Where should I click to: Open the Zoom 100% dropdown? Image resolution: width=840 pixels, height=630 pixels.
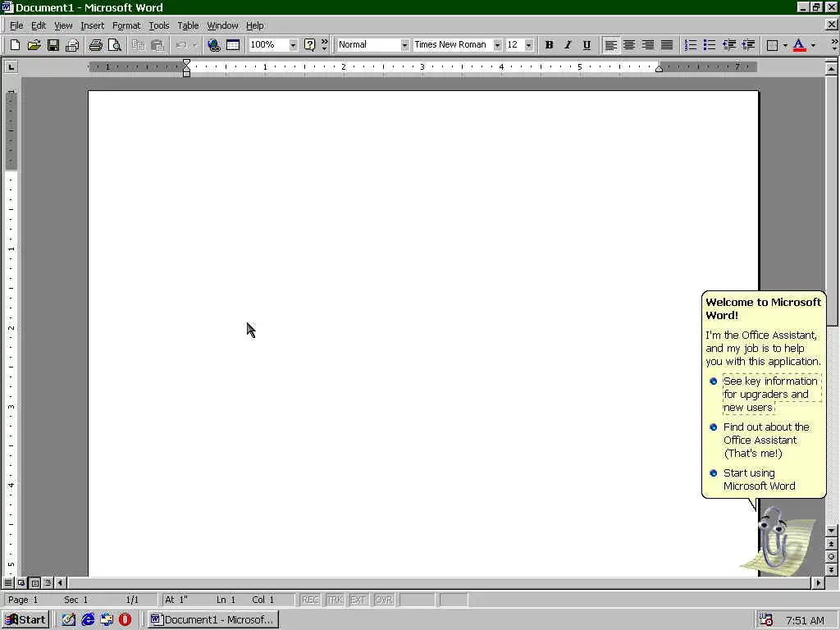pyautogui.click(x=293, y=45)
